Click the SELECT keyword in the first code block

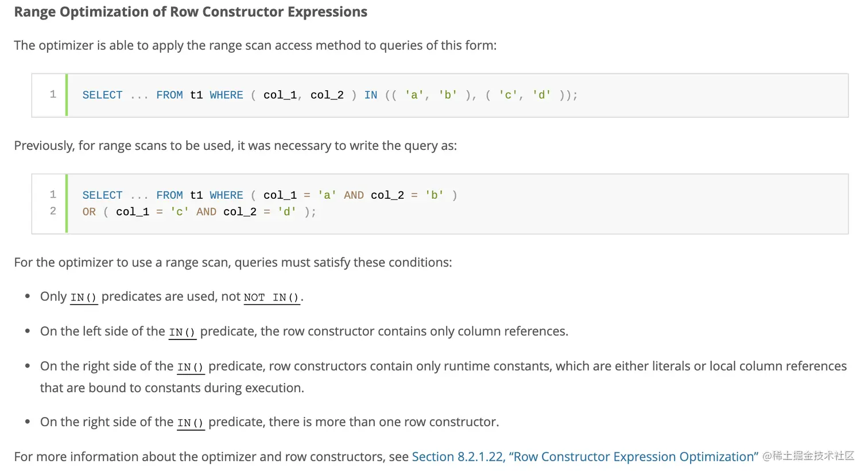(102, 95)
